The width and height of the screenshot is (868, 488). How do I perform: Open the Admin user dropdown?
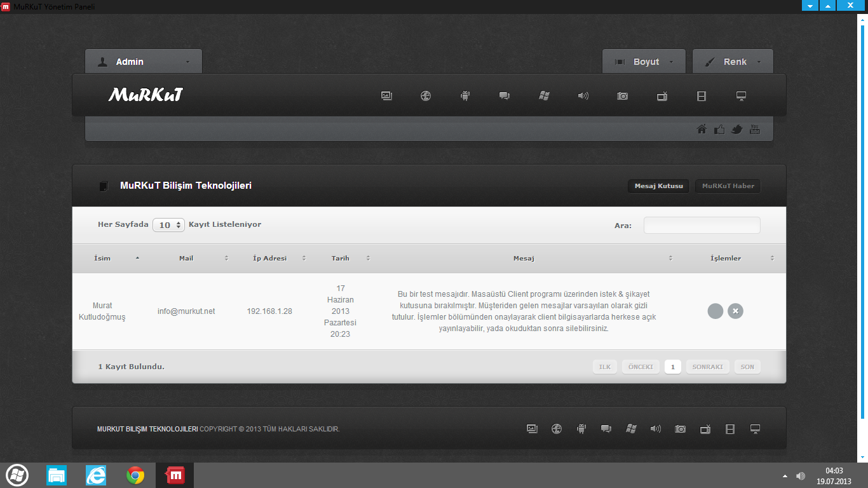point(144,62)
